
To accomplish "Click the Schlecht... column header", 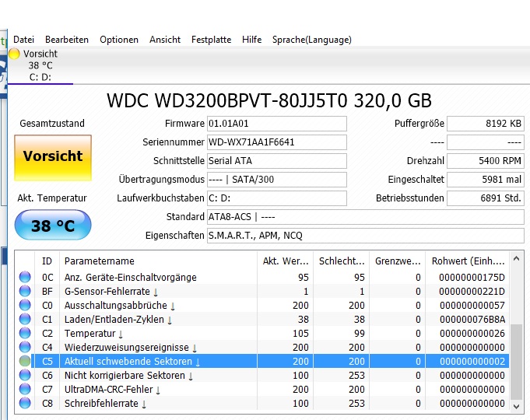I will 342,261.
